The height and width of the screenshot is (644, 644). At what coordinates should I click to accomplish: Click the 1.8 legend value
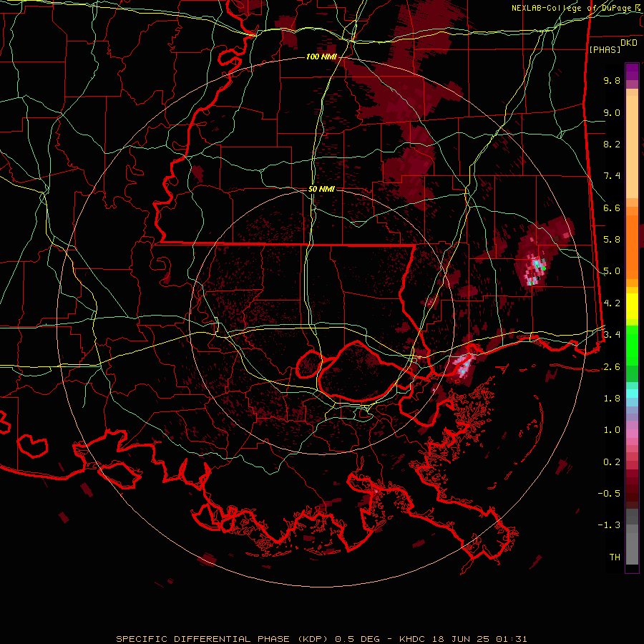pos(612,399)
